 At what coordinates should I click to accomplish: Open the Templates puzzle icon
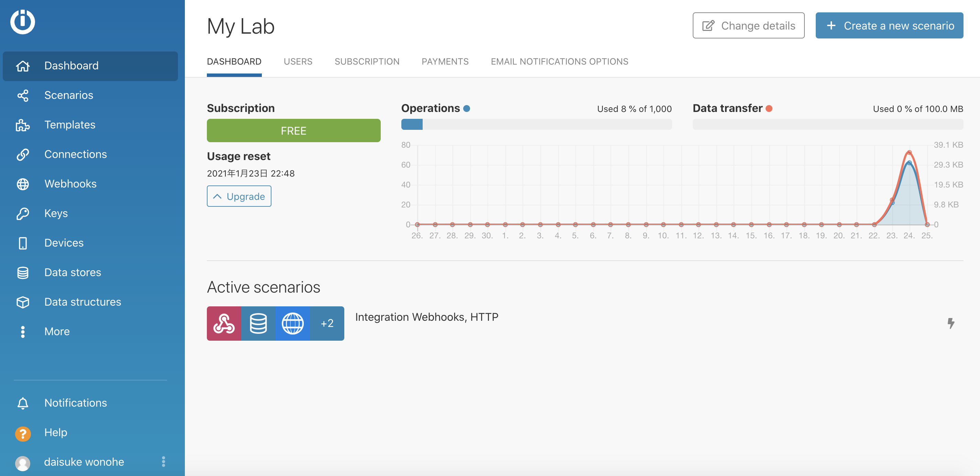pyautogui.click(x=22, y=125)
